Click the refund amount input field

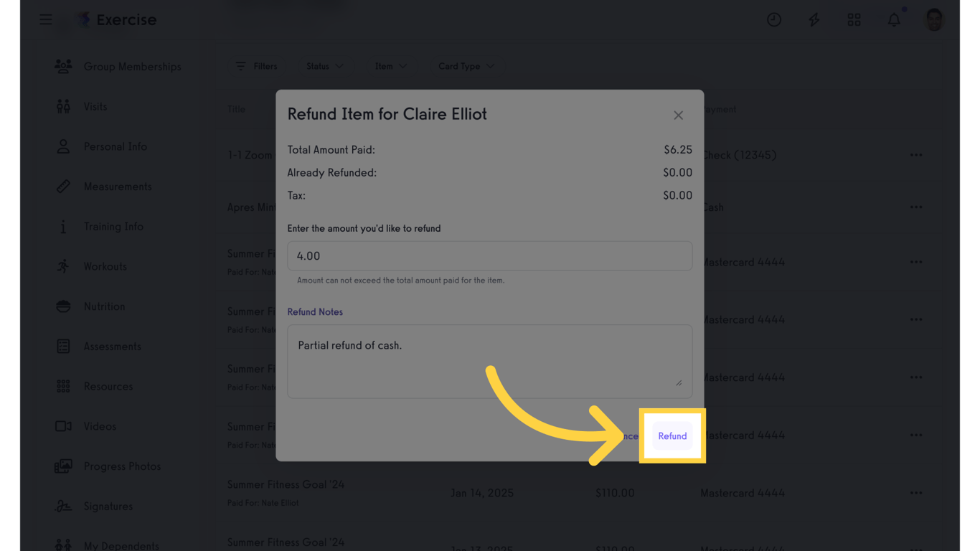coord(489,256)
